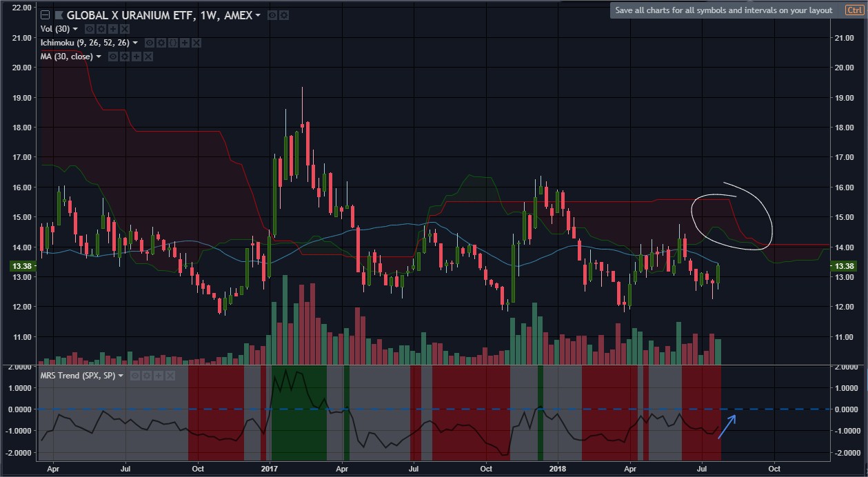Open the MRS Trend (SPX, SP) dropdown

[x=121, y=376]
